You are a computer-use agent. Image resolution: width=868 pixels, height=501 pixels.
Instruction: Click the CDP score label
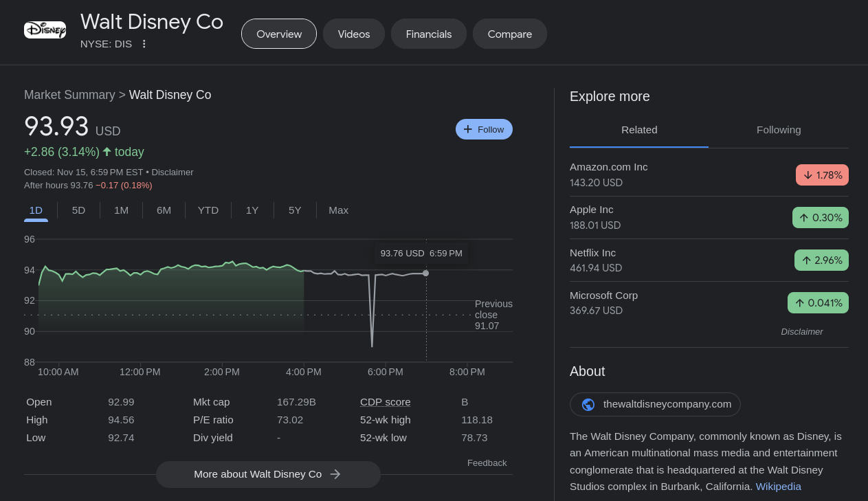tap(385, 402)
